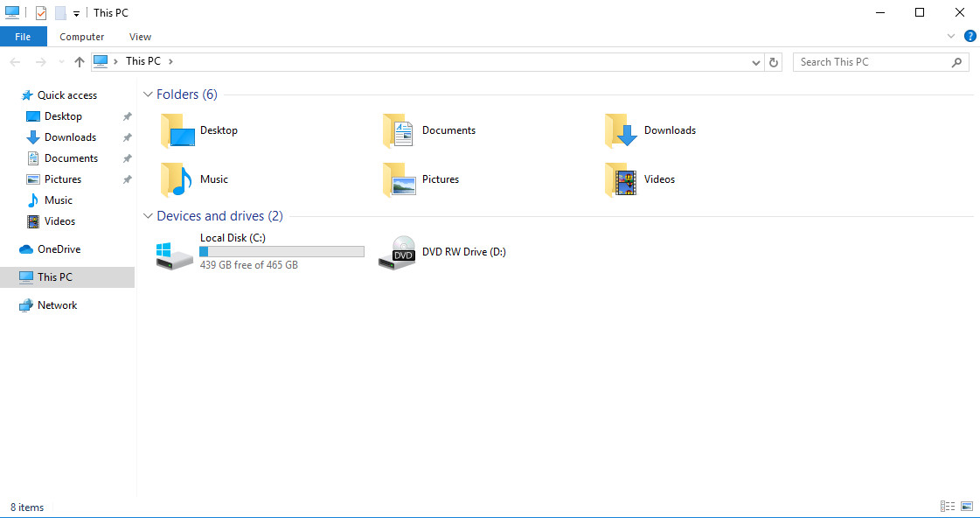Open the Recent locations dropdown arrow
Viewport: 980px width, 518px height.
[x=61, y=62]
